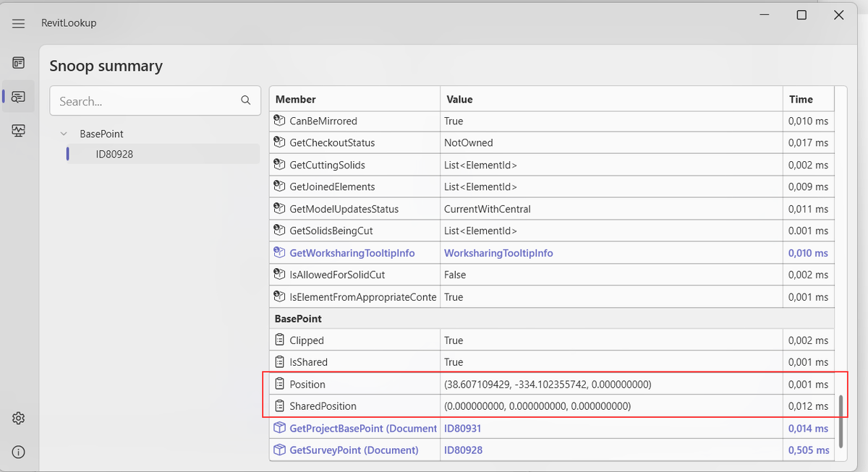Click the Position property icon

[280, 384]
